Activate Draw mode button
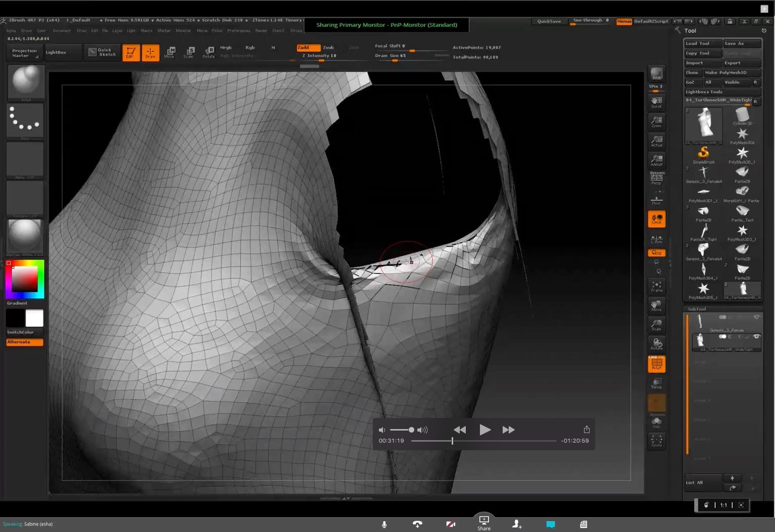Screen dimensions: 775x532 (150, 52)
